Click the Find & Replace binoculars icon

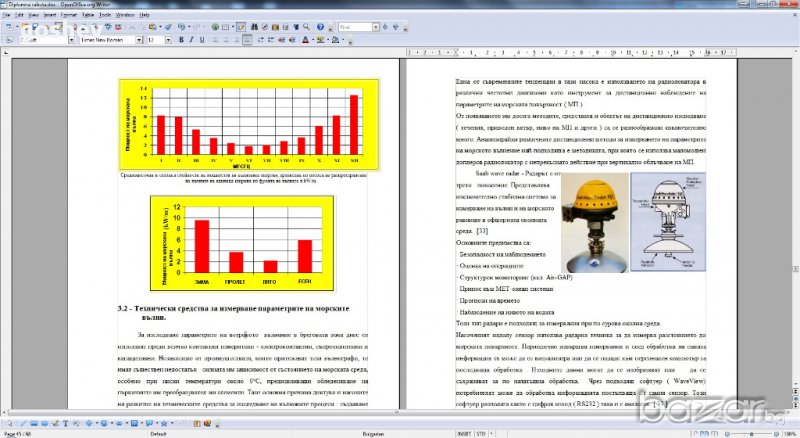point(254,27)
